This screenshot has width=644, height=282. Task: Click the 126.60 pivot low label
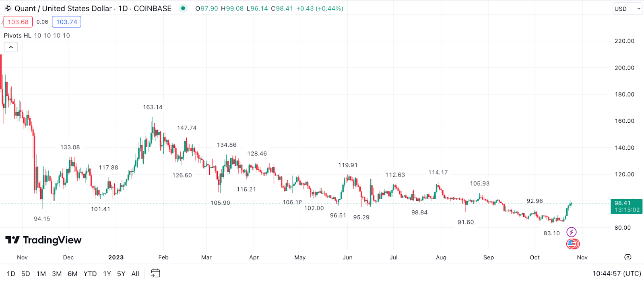(182, 175)
